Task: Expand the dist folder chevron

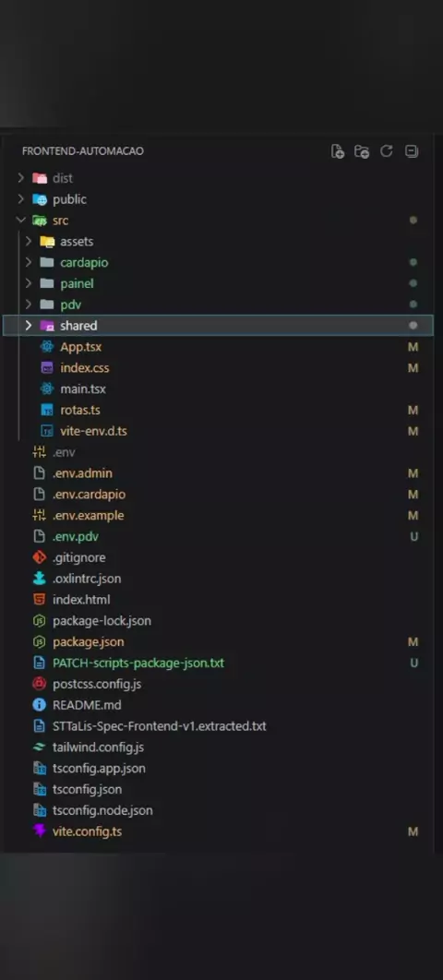Action: [20, 178]
